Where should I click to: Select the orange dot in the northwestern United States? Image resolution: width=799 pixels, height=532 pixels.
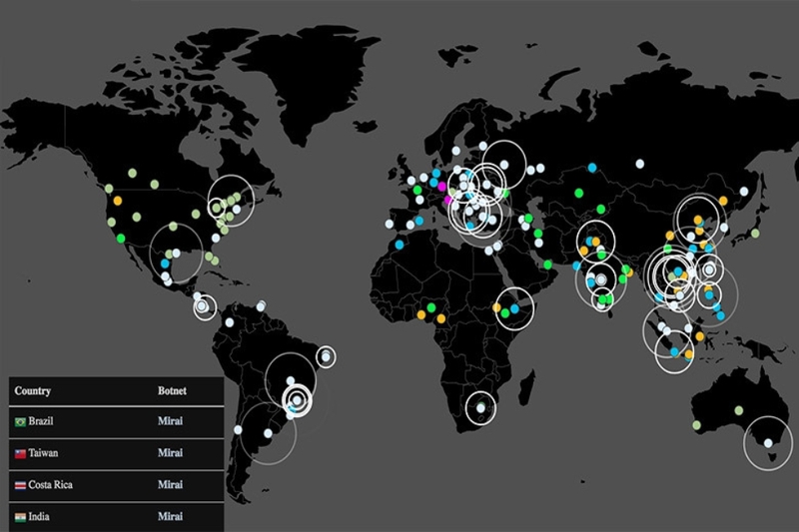(118, 201)
